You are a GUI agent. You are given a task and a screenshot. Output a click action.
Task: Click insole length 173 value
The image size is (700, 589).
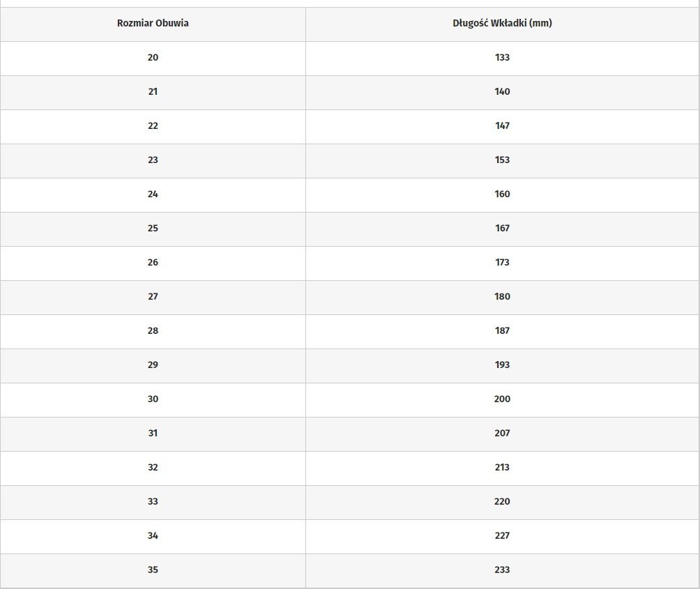click(x=502, y=262)
